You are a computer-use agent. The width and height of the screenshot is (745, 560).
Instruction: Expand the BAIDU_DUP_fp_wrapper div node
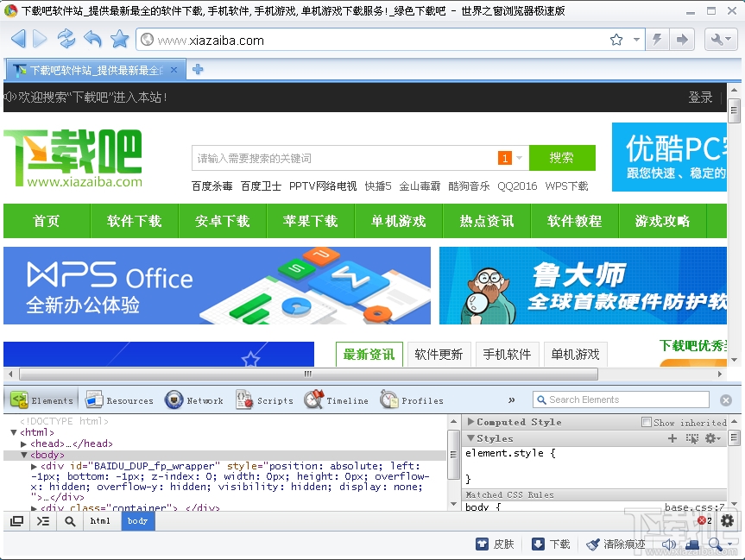[35, 467]
